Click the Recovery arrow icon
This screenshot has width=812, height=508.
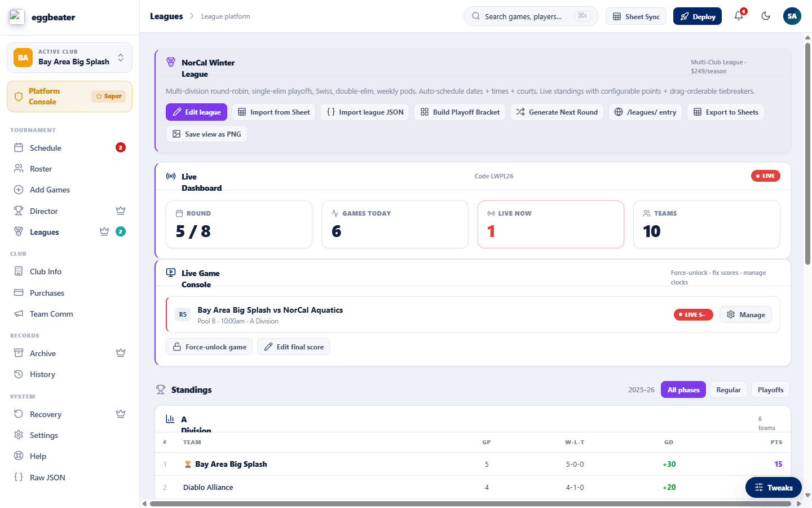tap(19, 414)
